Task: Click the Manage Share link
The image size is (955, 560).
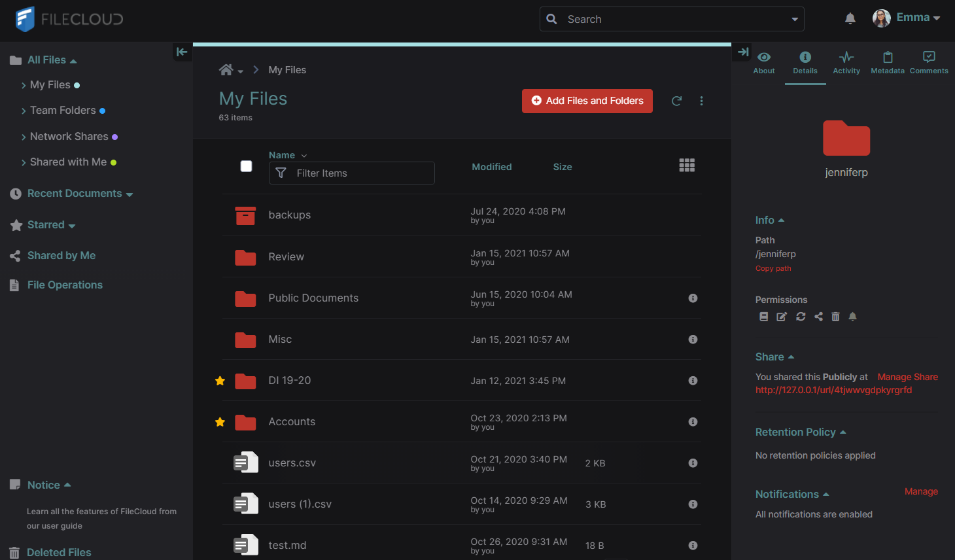Action: [x=907, y=377]
